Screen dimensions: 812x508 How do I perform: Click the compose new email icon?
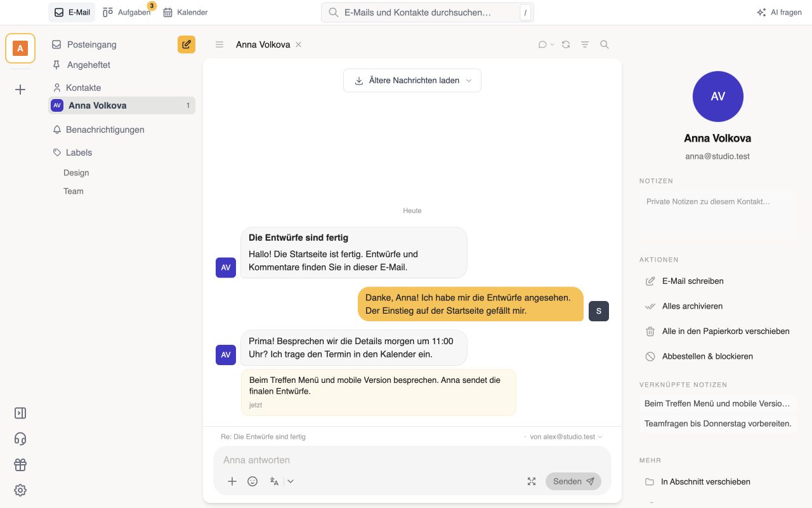pyautogui.click(x=187, y=44)
